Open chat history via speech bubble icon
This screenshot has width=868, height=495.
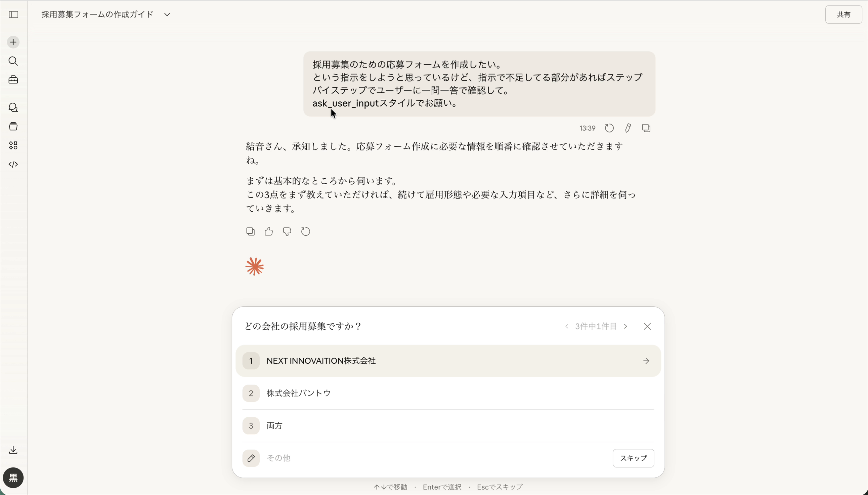tap(13, 108)
